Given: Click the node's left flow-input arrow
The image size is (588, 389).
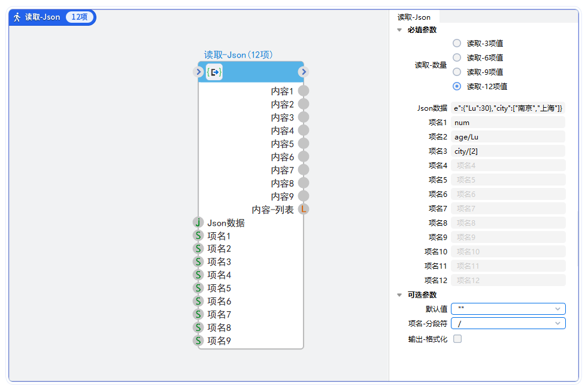Looking at the screenshot, I should pyautogui.click(x=198, y=72).
